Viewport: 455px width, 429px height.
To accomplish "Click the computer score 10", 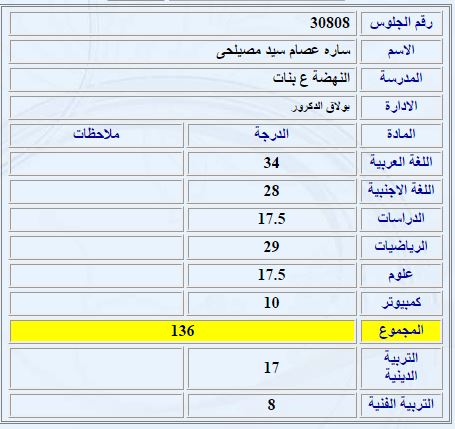I will pos(271,303).
